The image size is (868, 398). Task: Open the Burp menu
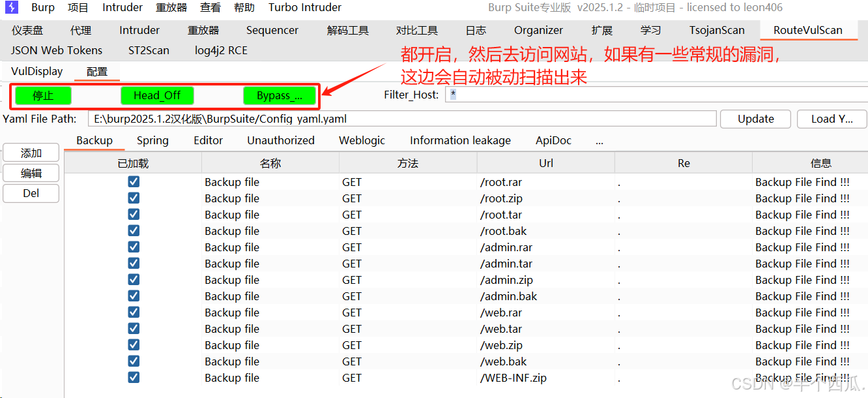pos(43,8)
